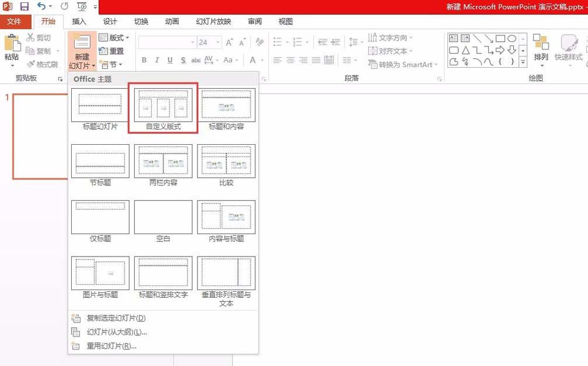Select the 空白 blank layout thumbnail

click(163, 217)
